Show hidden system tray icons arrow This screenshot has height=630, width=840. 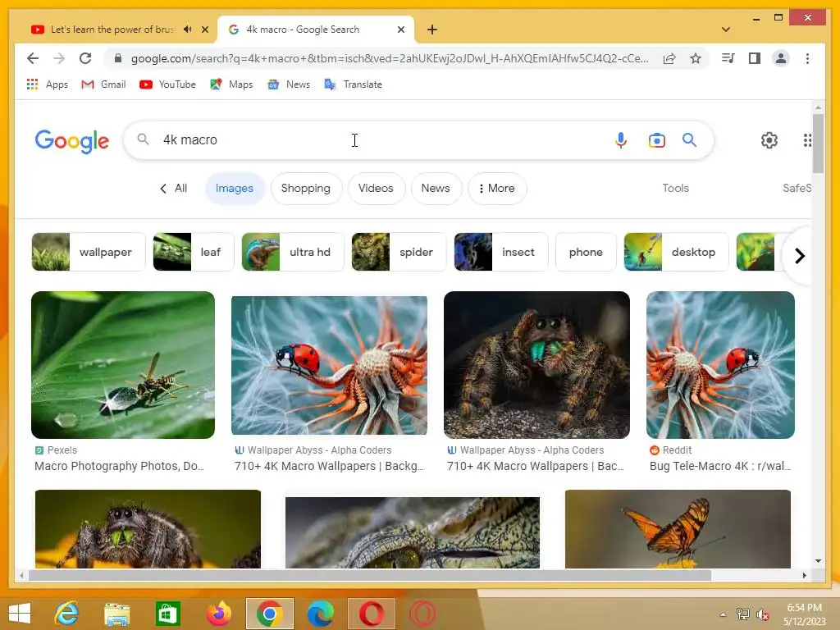click(x=723, y=614)
